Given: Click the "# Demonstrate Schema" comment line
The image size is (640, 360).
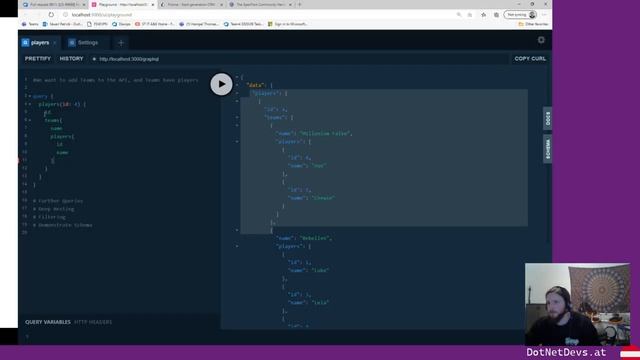Looking at the screenshot, I should 62,225.
